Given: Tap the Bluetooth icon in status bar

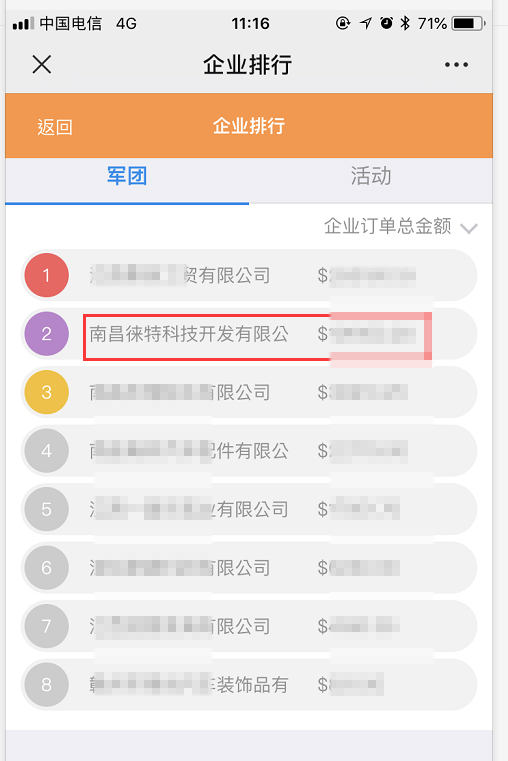Looking at the screenshot, I should tap(405, 23).
